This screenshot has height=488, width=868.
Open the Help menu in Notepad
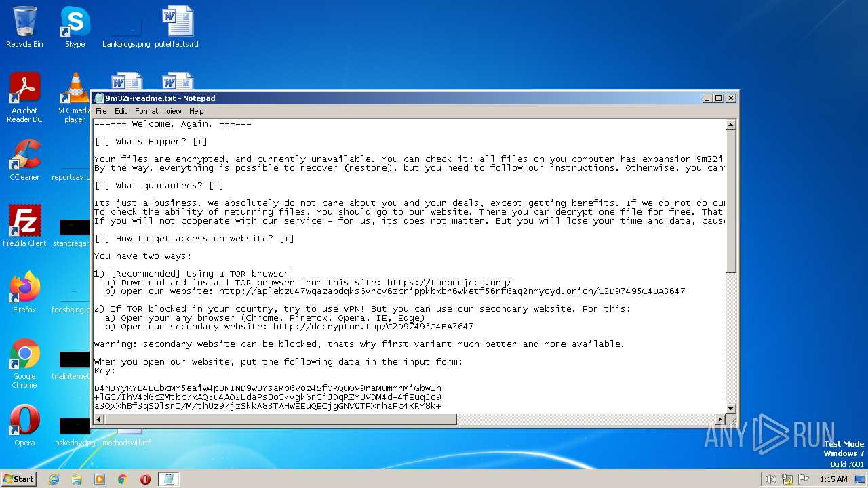[196, 111]
